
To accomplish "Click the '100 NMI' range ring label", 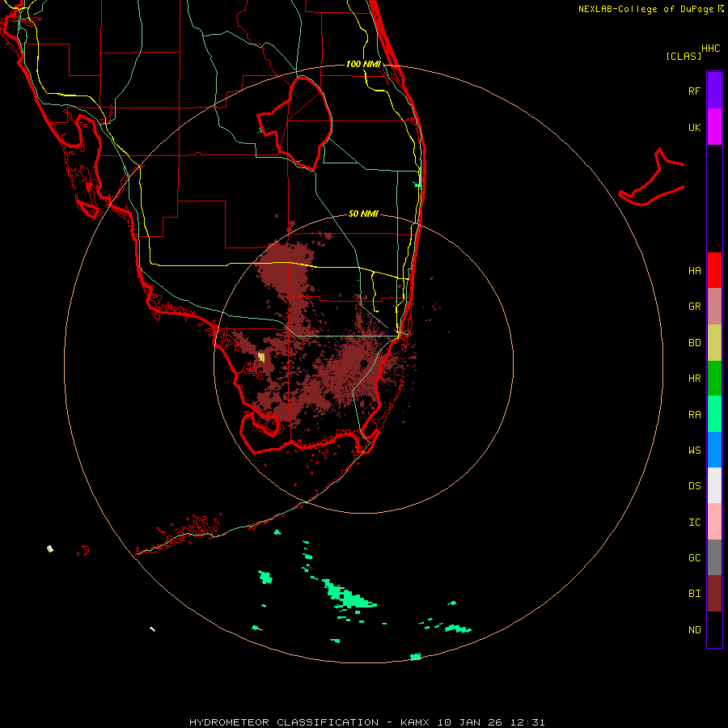I will [363, 64].
